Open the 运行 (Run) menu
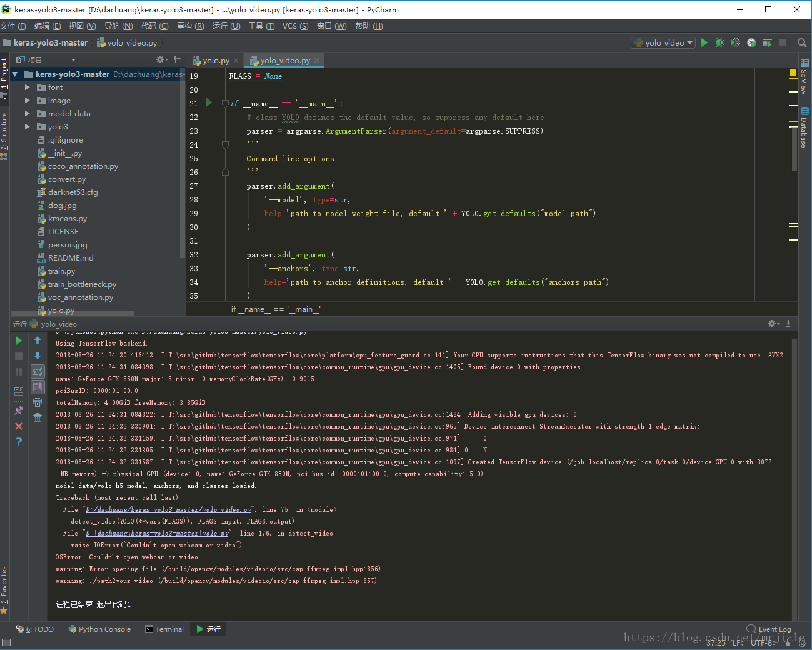812x650 pixels. pyautogui.click(x=226, y=26)
